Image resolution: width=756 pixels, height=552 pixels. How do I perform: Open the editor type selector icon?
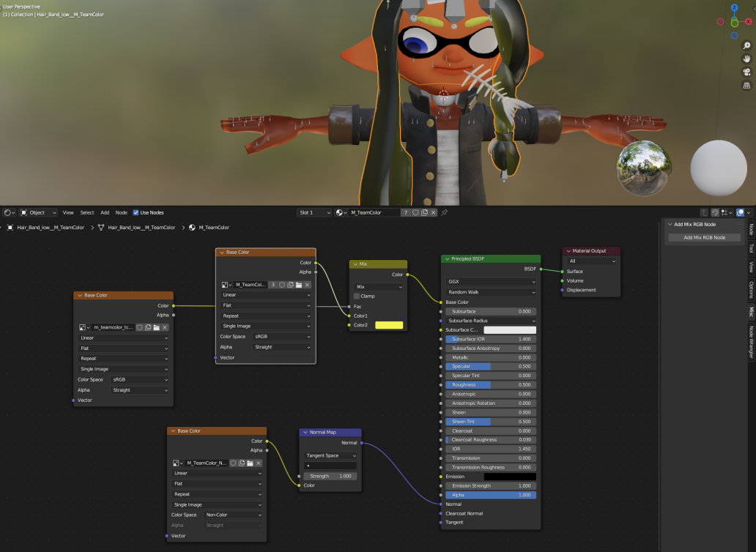click(x=10, y=212)
